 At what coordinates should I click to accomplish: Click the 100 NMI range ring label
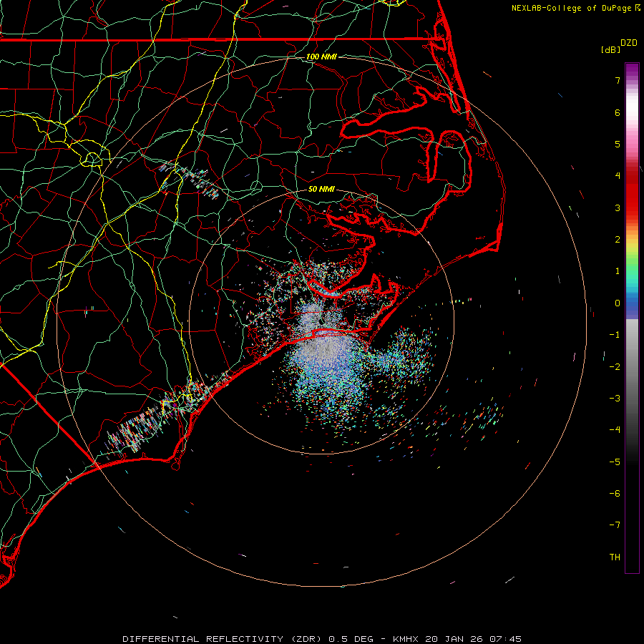click(321, 57)
